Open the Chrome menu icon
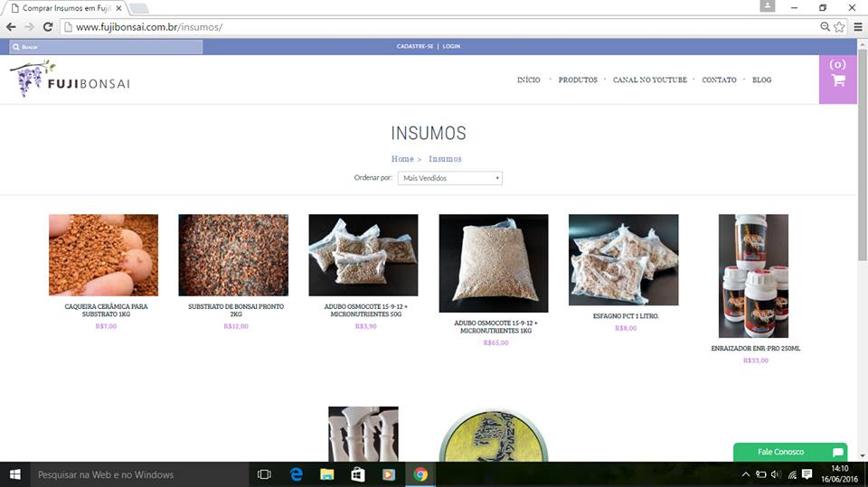 [x=857, y=27]
